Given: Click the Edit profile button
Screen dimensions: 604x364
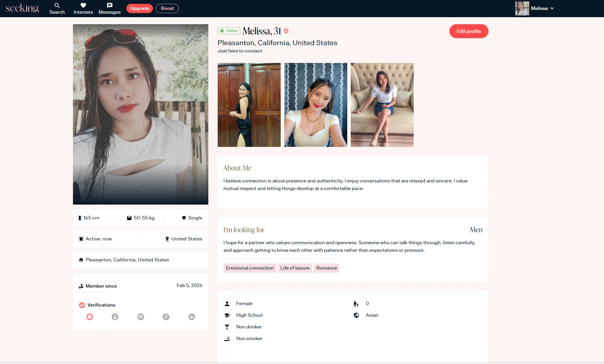Looking at the screenshot, I should tap(469, 31).
